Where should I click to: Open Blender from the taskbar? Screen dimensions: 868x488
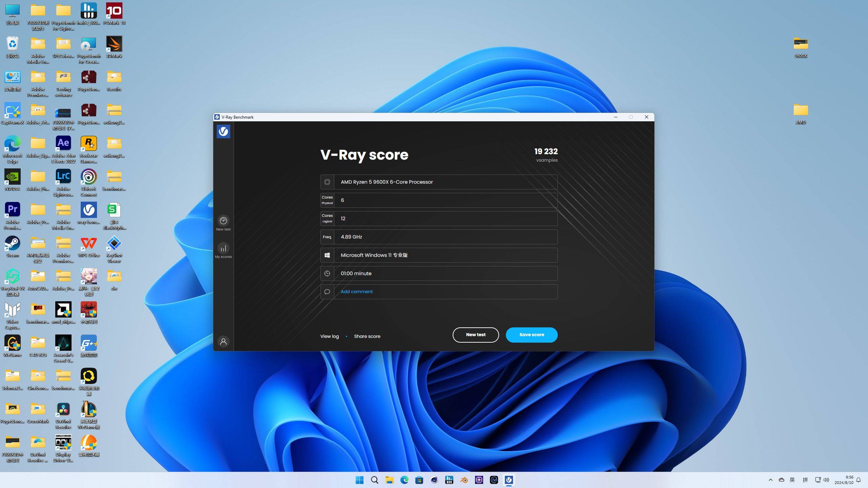[x=464, y=480]
